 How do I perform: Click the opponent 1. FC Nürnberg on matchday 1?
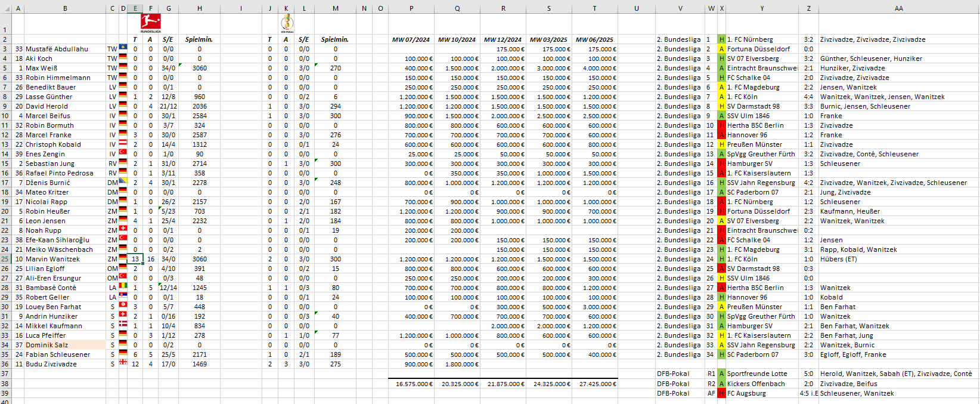tap(750, 39)
